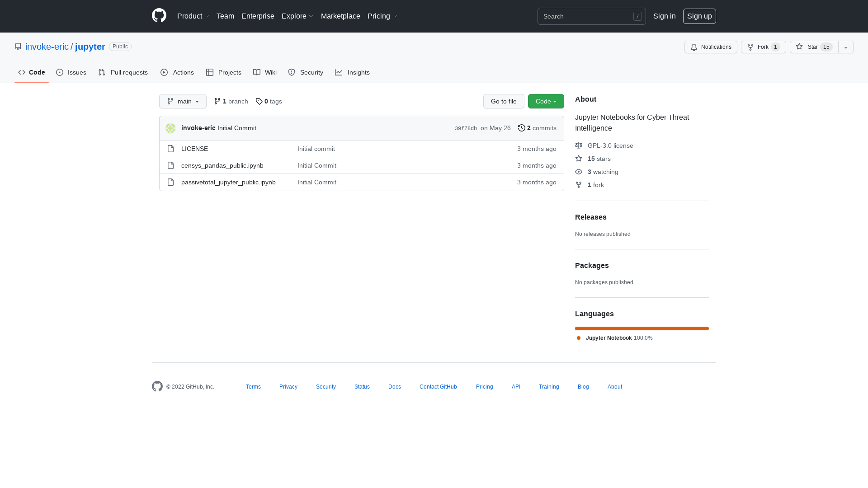Click the scale icon by GPL-3.0 license
This screenshot has width=868, height=488.
pyautogui.click(x=579, y=145)
